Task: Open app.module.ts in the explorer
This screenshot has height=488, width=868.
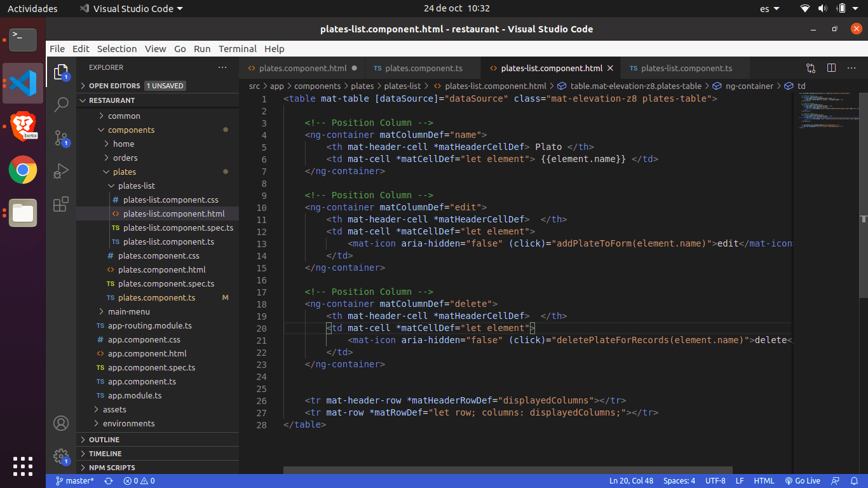Action: coord(134,395)
